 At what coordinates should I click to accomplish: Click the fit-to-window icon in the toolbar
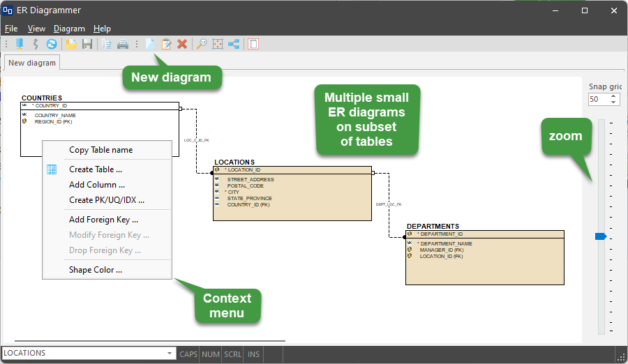[218, 44]
